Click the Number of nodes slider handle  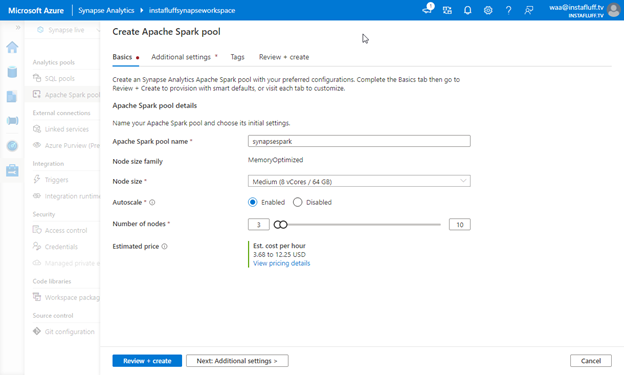point(280,225)
